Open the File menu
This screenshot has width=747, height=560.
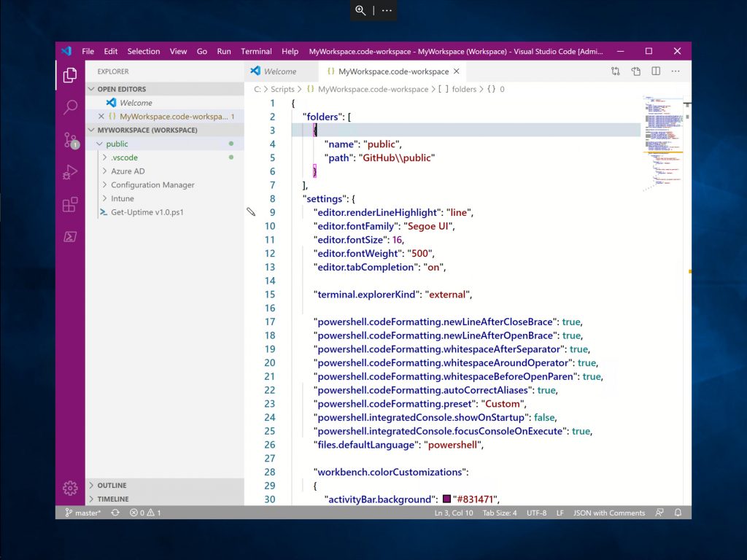click(88, 52)
